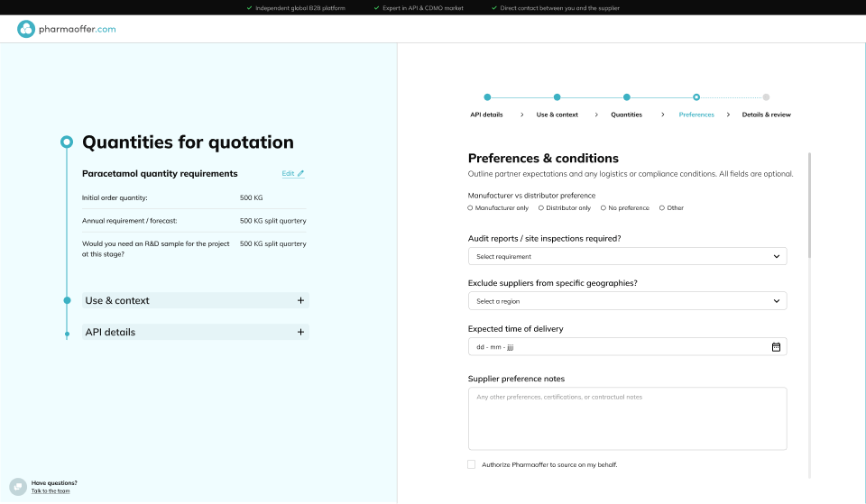Expand the Use & context section

(x=196, y=300)
